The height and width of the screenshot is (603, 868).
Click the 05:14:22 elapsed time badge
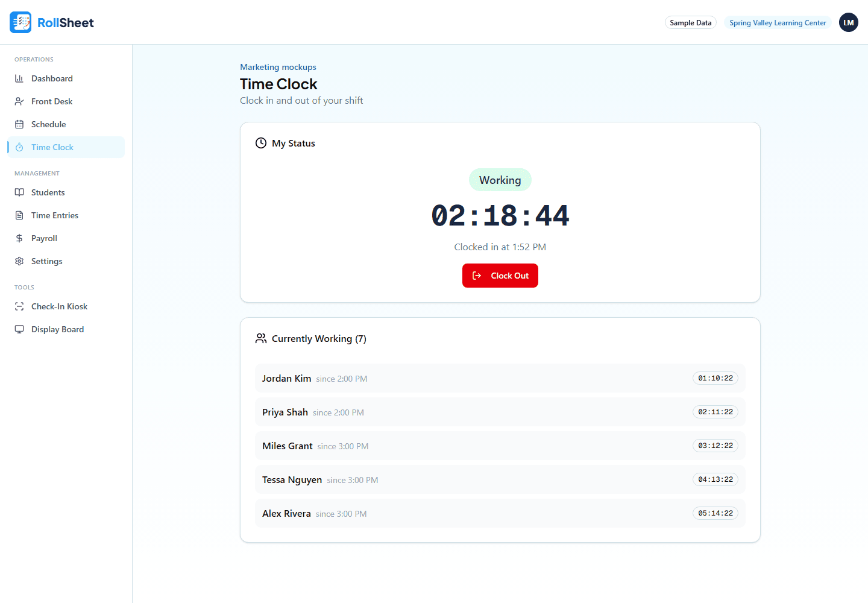715,513
